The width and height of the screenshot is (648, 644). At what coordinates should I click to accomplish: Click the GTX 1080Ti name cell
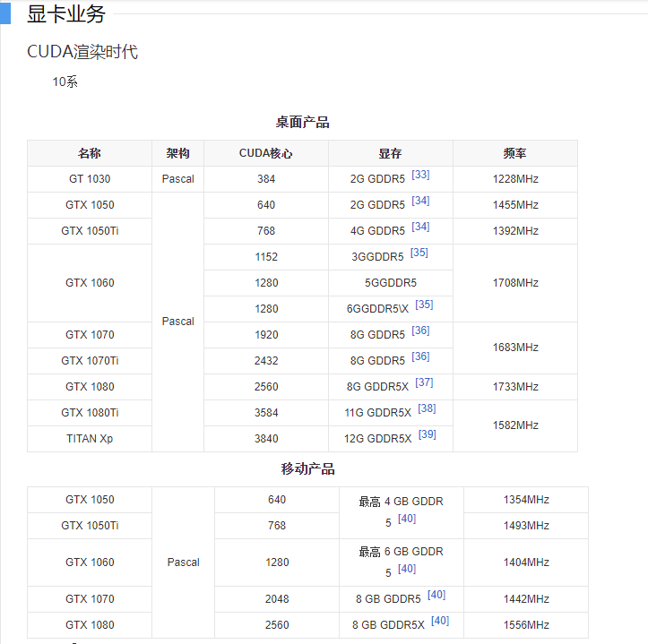tap(90, 413)
